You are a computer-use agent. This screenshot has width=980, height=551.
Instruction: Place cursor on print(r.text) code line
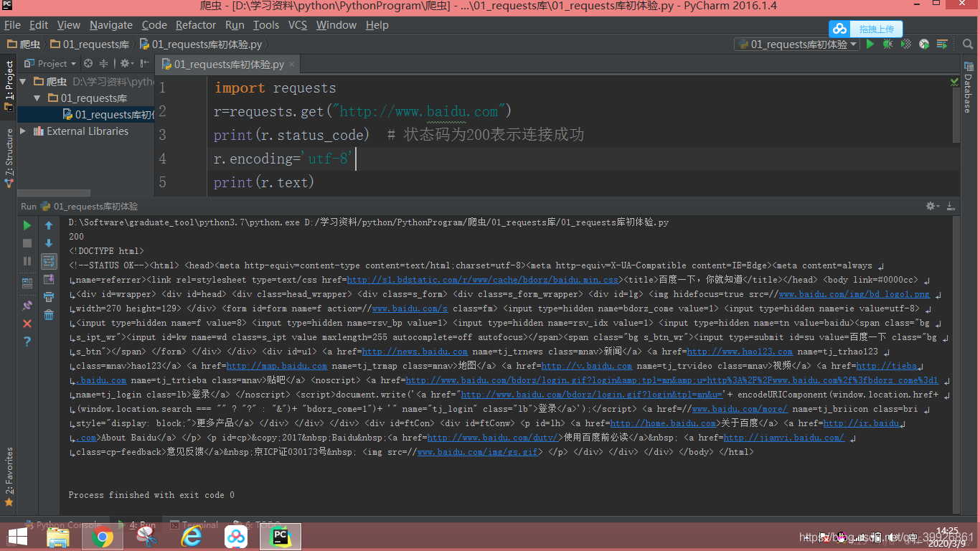[x=264, y=182]
